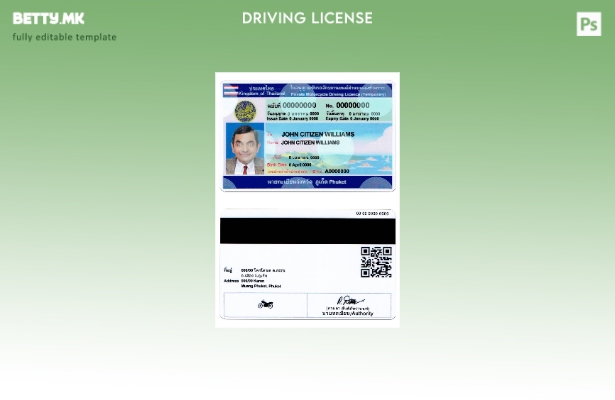
Task: Click the signature above Authority
Action: point(349,300)
